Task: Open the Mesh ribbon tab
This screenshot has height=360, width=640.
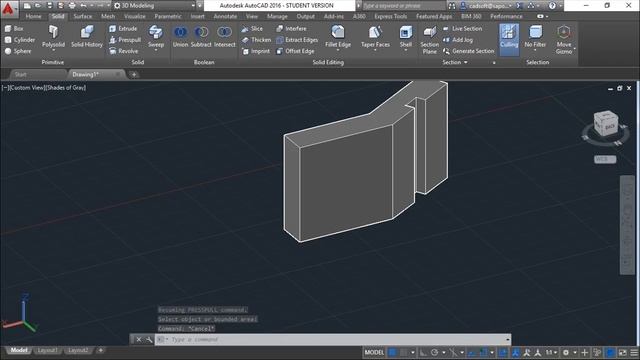Action: pyautogui.click(x=108, y=16)
